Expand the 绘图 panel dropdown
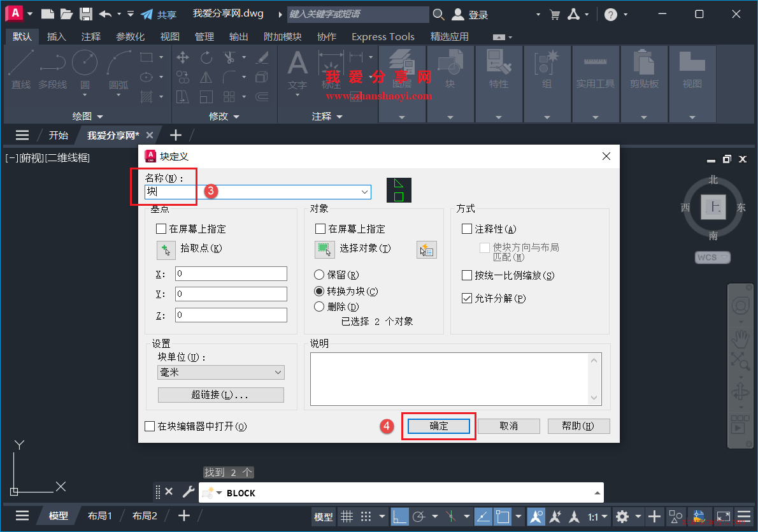The image size is (758, 532). tap(87, 116)
